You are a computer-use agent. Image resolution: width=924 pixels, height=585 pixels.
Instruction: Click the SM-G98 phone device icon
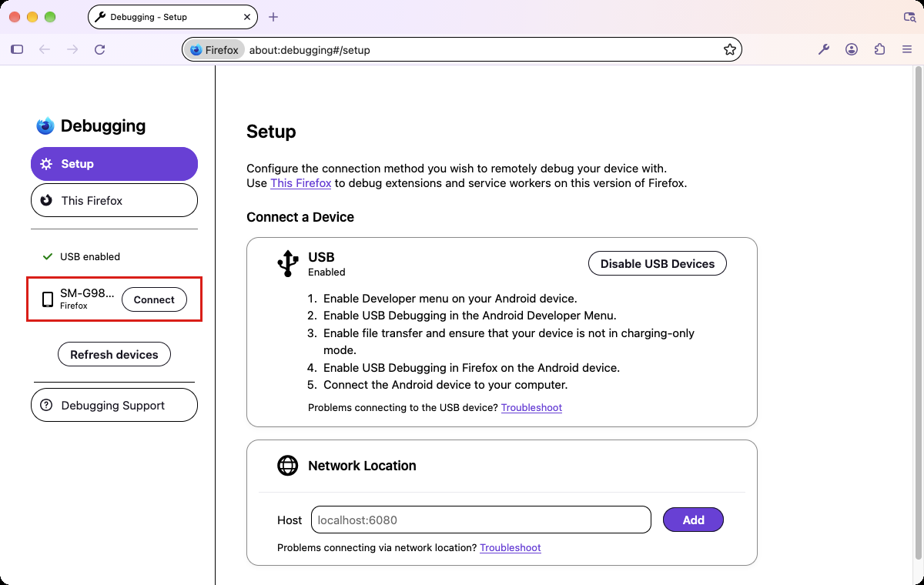(48, 299)
